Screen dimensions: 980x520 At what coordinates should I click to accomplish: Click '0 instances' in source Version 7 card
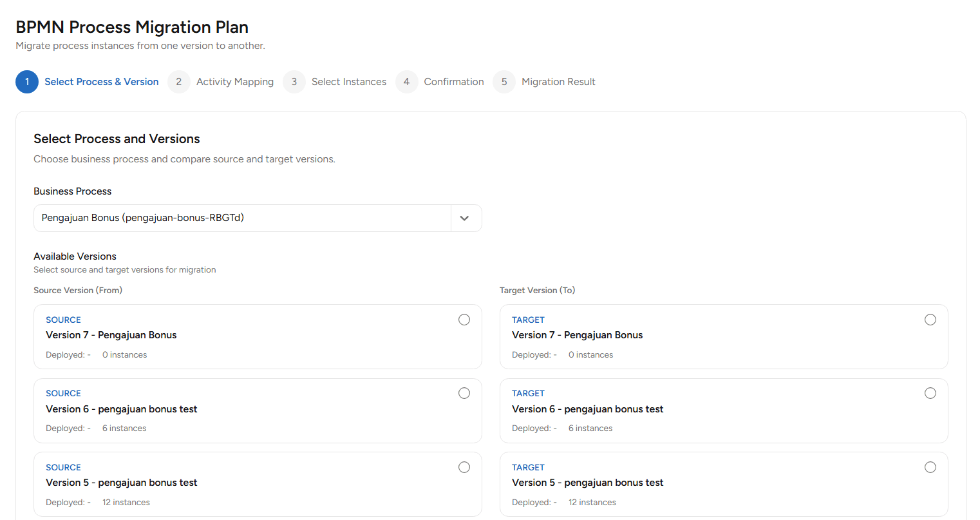pos(125,355)
